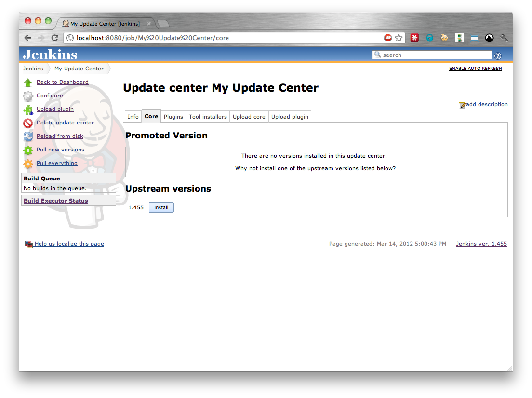Viewport: 532px width, 398px height.
Task: Click ENABLE AUTO REFRESH link
Action: click(x=475, y=68)
